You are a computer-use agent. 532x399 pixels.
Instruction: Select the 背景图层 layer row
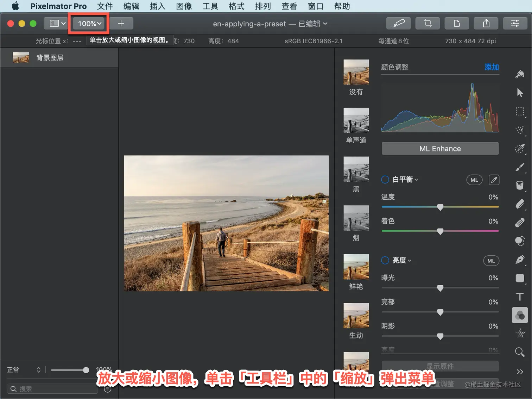59,57
